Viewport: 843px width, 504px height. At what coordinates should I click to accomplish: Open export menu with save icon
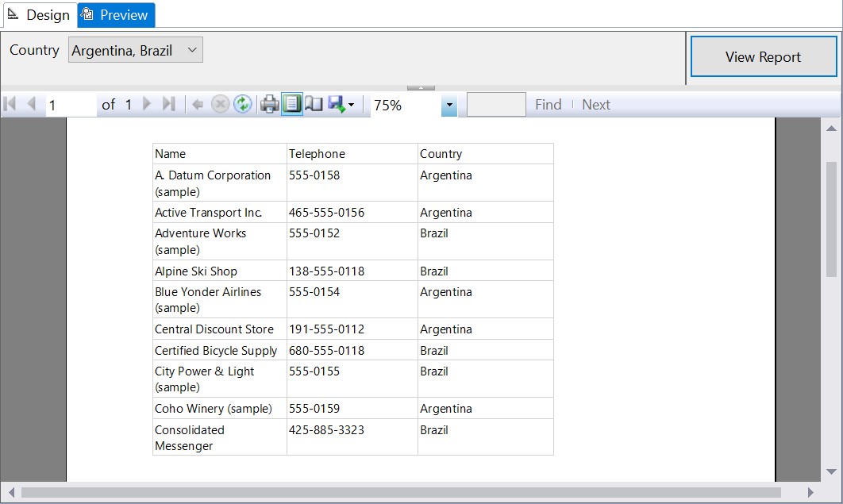tap(341, 104)
